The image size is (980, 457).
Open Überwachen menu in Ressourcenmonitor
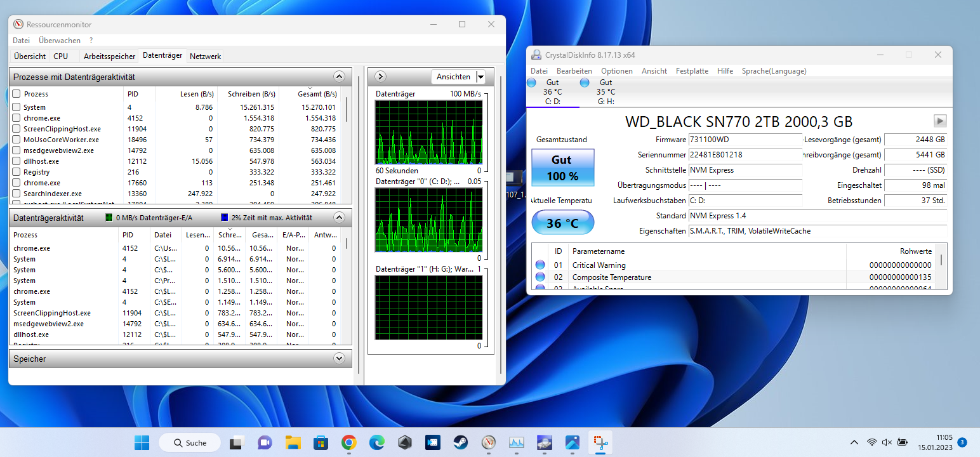coord(60,40)
